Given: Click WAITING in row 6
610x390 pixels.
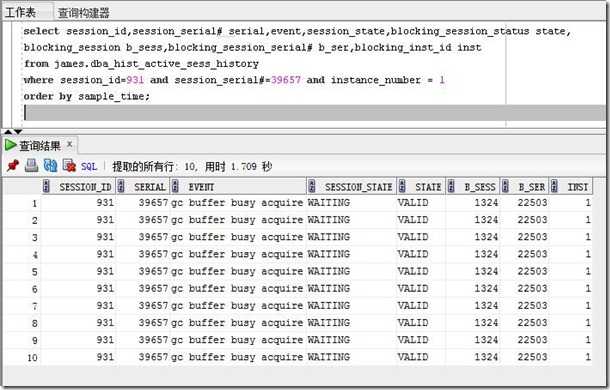Looking at the screenshot, I should click(x=328, y=288).
